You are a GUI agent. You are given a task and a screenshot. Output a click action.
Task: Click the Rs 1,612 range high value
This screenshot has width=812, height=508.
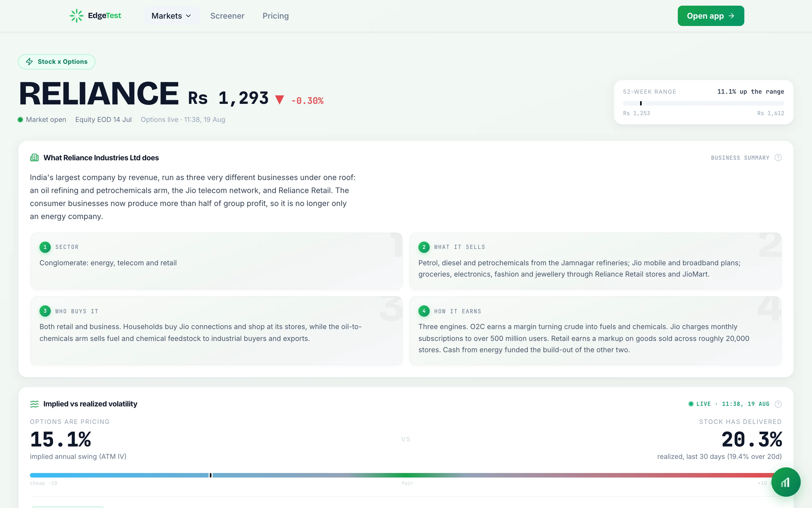click(x=771, y=113)
